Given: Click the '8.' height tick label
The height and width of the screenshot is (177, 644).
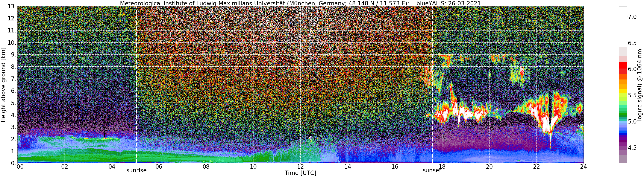Looking at the screenshot, I should click(x=14, y=67).
